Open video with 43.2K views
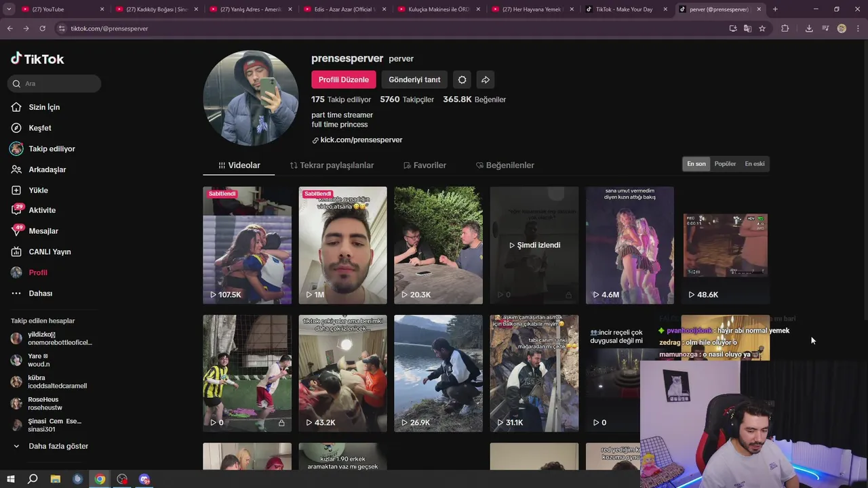Screen dimensions: 868x488 pos(342,373)
